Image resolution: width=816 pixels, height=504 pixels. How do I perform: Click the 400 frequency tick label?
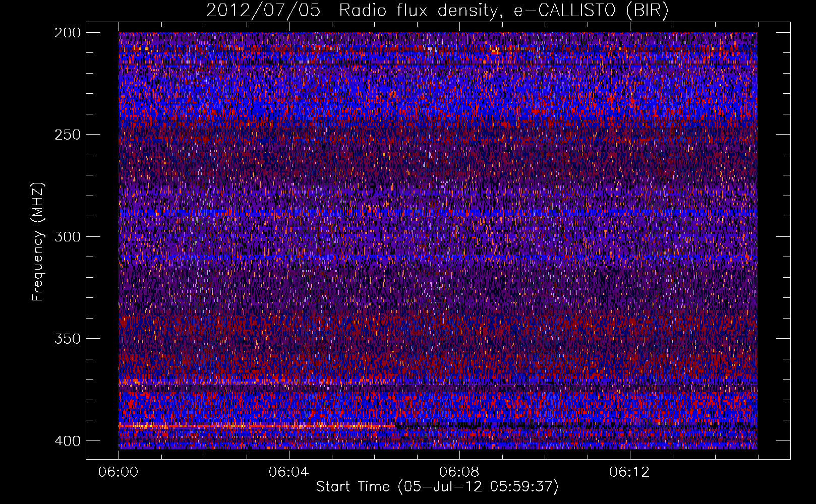(67, 440)
